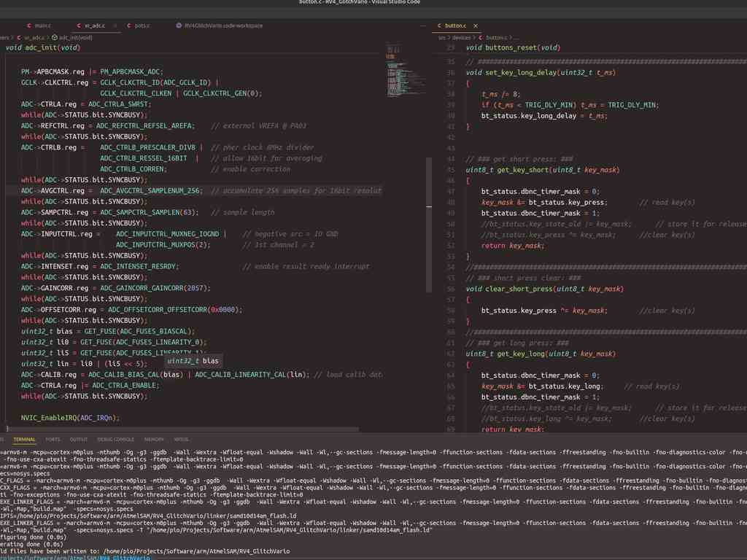Viewport: 747px width, 560px height.
Task: Click the C icon on the w_adc.c tab
Action: [79, 26]
